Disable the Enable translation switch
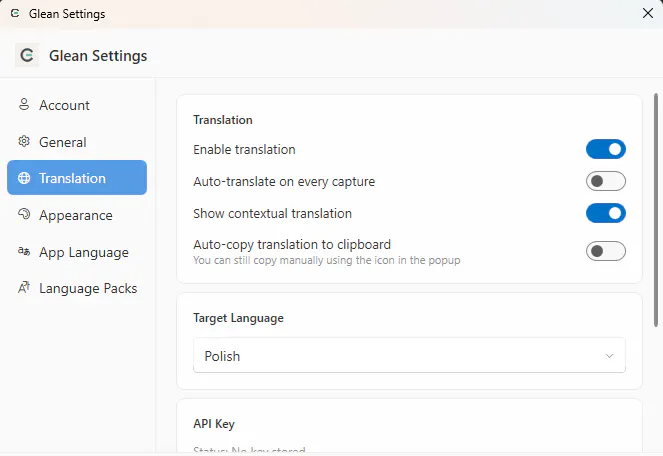 [x=605, y=149]
